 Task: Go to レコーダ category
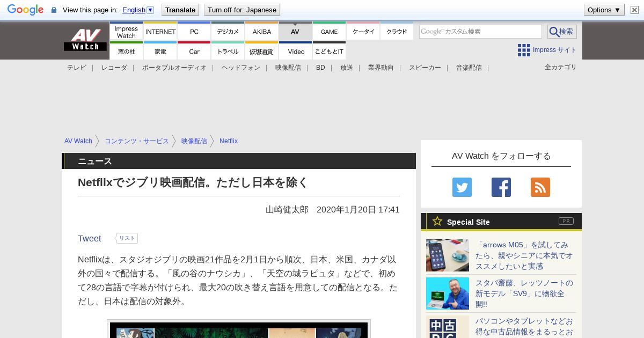114,68
